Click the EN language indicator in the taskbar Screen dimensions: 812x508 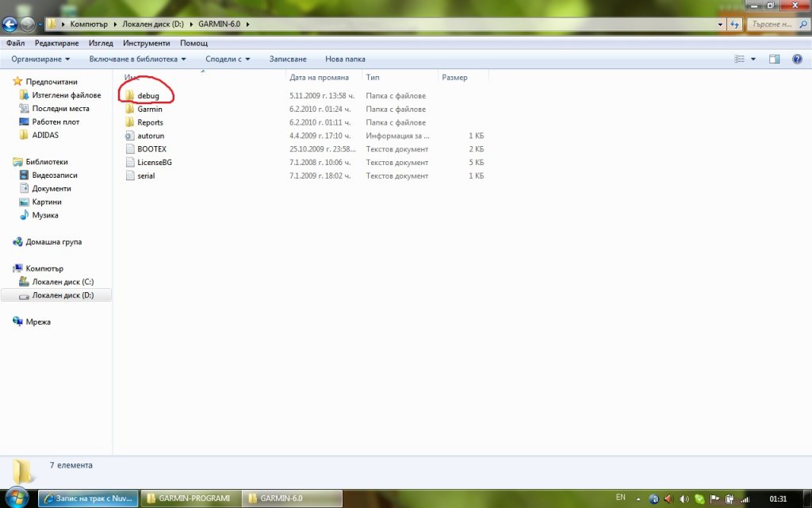(620, 498)
